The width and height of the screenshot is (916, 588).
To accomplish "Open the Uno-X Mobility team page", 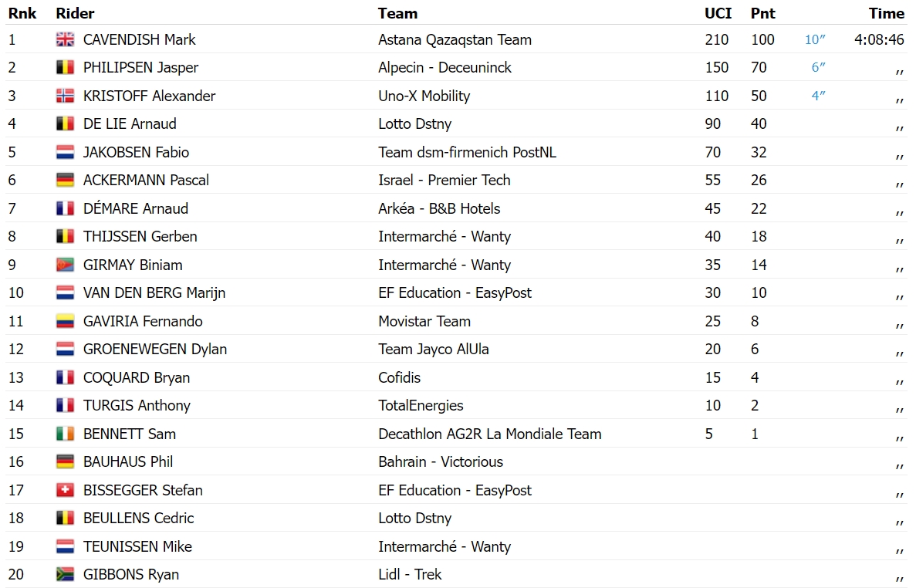I will coord(424,96).
